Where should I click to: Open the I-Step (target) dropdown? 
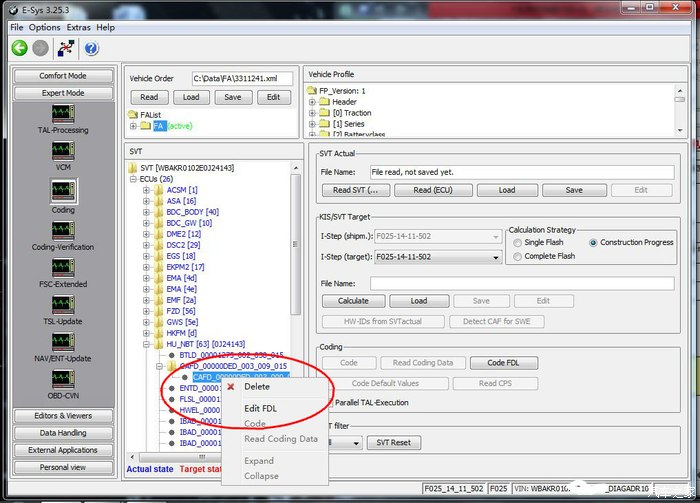[496, 257]
